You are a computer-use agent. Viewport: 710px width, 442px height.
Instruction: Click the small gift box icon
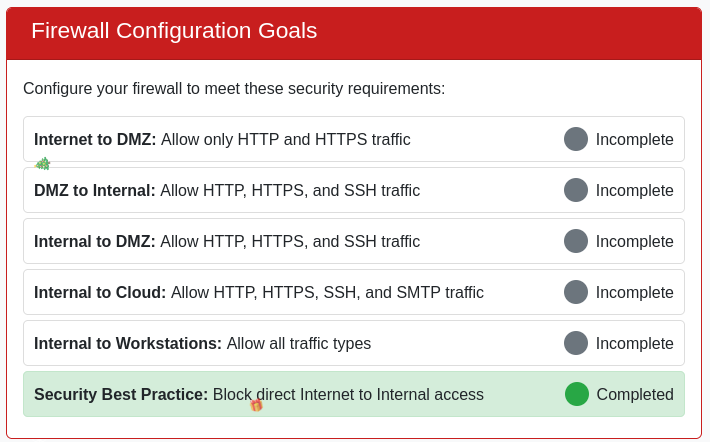(x=257, y=405)
